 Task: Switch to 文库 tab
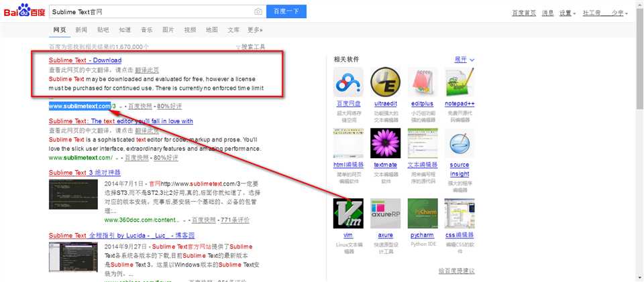click(233, 30)
